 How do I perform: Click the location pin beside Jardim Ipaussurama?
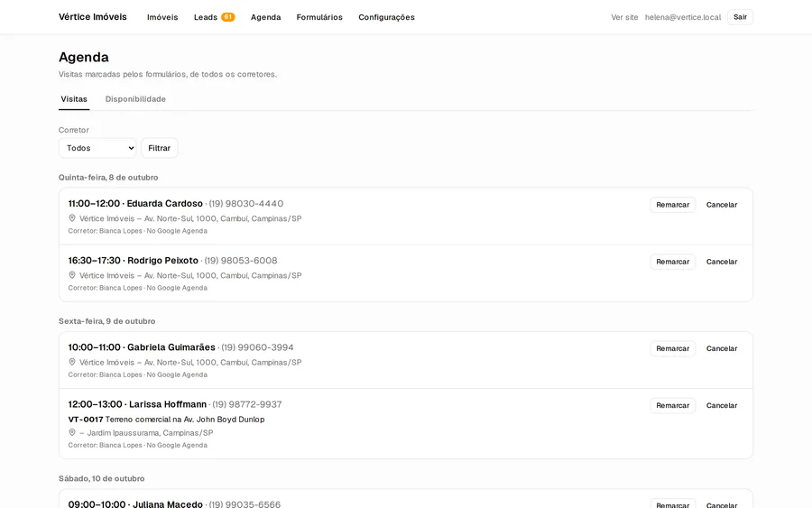point(72,432)
